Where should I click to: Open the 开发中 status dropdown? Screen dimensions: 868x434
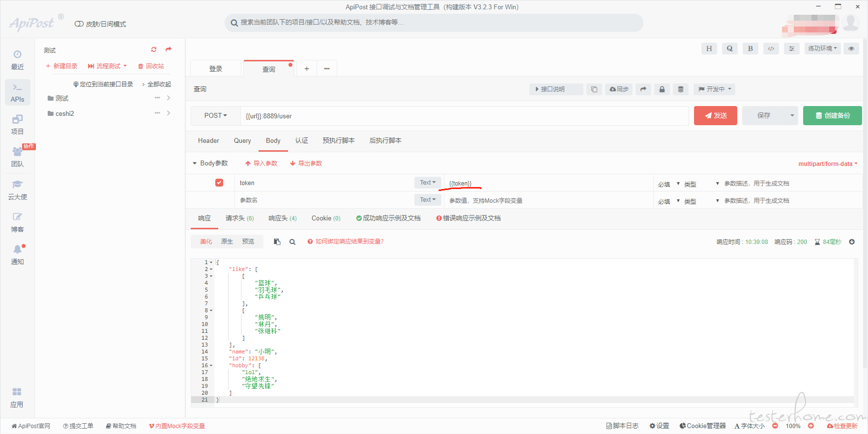pyautogui.click(x=715, y=89)
